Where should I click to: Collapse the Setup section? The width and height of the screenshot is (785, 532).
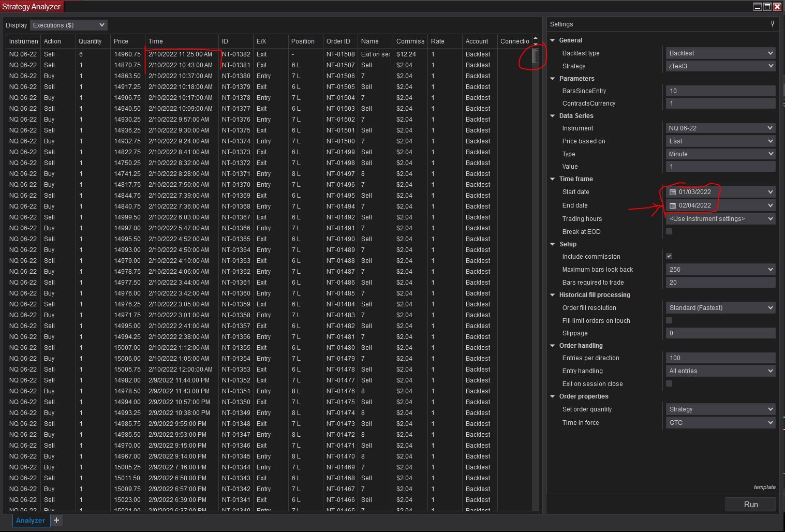coord(553,244)
